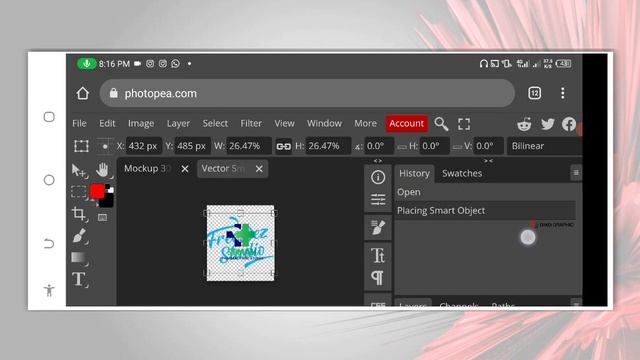Tap the Android back button
640x360 pixels.
(49, 244)
